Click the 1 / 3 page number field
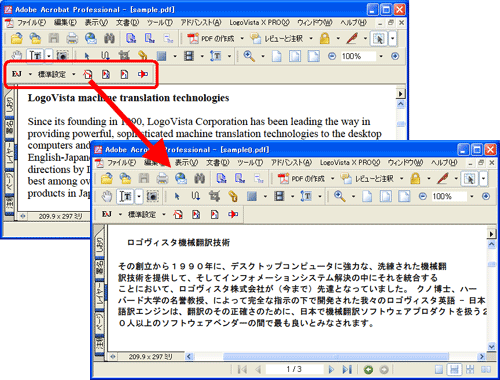 [294, 369]
